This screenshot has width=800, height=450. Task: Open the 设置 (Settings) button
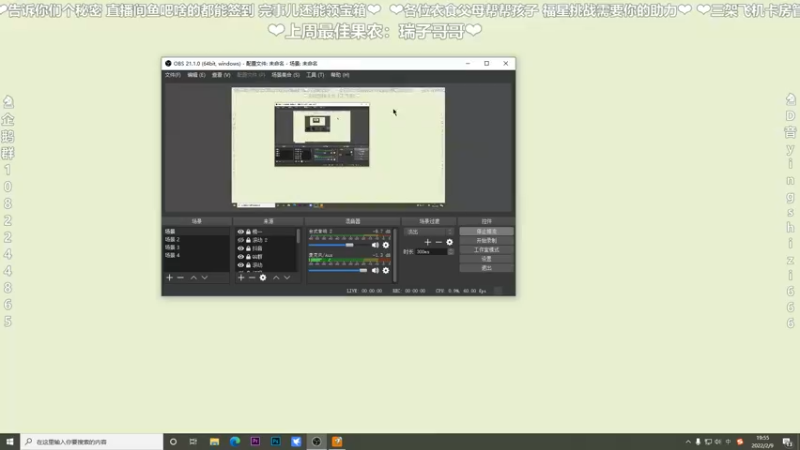486,259
